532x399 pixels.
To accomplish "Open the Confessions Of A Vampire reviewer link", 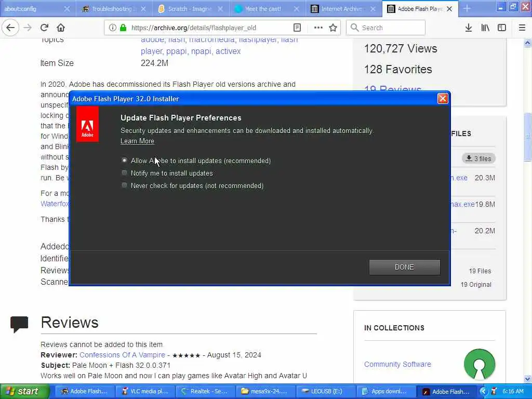I will pyautogui.click(x=122, y=355).
